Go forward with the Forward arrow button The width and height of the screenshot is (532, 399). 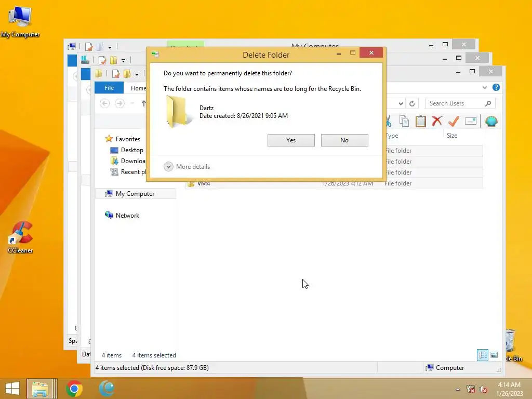coord(119,103)
